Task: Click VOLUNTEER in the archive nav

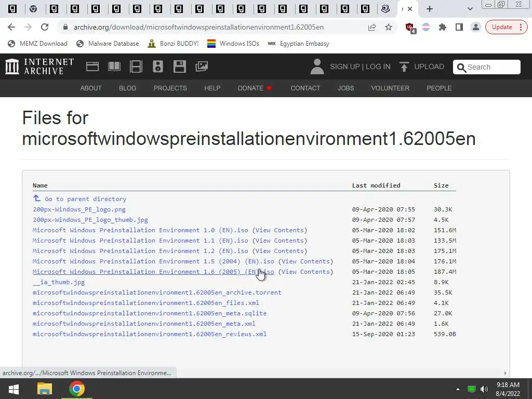Action: (390, 88)
